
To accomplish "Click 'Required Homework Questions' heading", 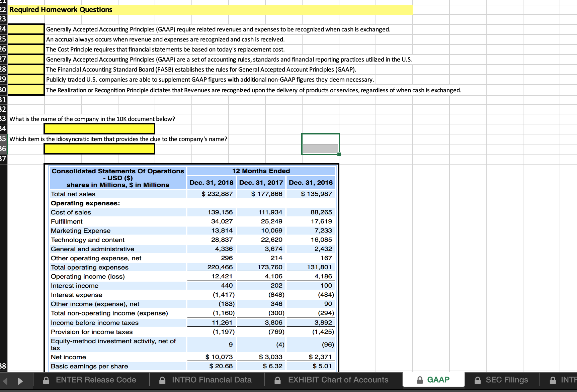I will pyautogui.click(x=61, y=9).
